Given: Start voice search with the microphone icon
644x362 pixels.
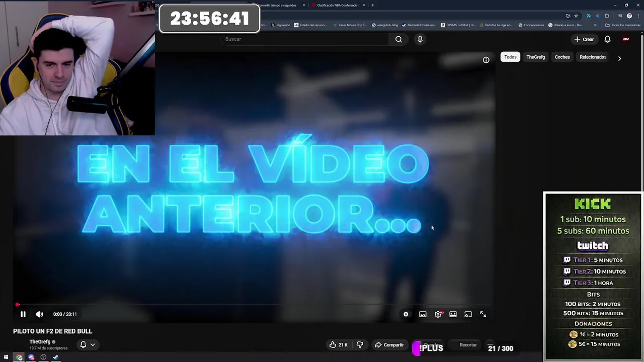Looking at the screenshot, I should 420,39.
